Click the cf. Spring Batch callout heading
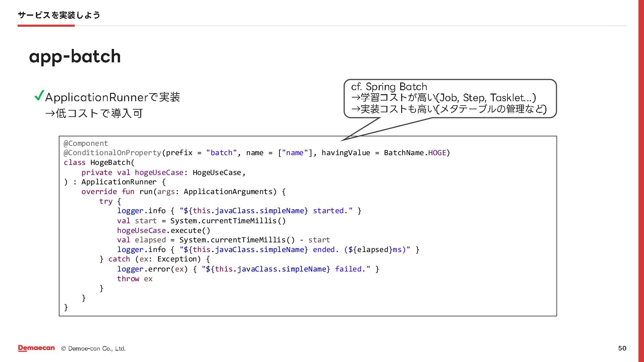 click(389, 87)
